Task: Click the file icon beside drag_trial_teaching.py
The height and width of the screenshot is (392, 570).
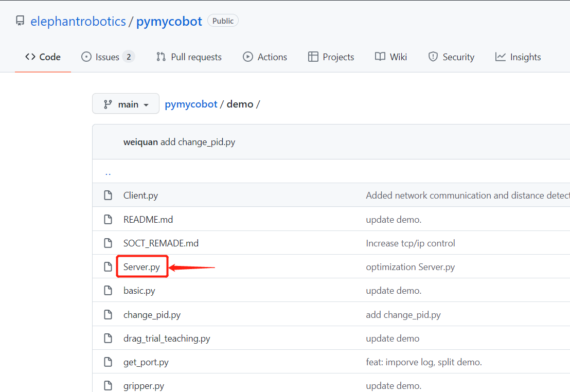Action: 108,338
